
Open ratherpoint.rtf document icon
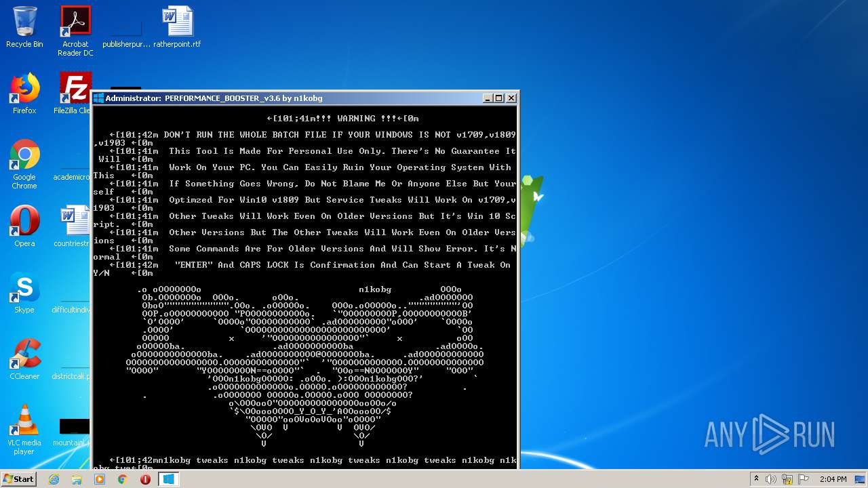[177, 27]
